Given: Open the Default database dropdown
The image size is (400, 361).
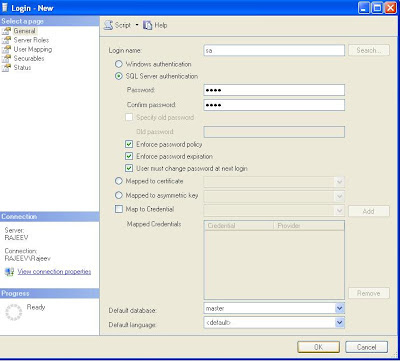Looking at the screenshot, I should click(x=339, y=308).
